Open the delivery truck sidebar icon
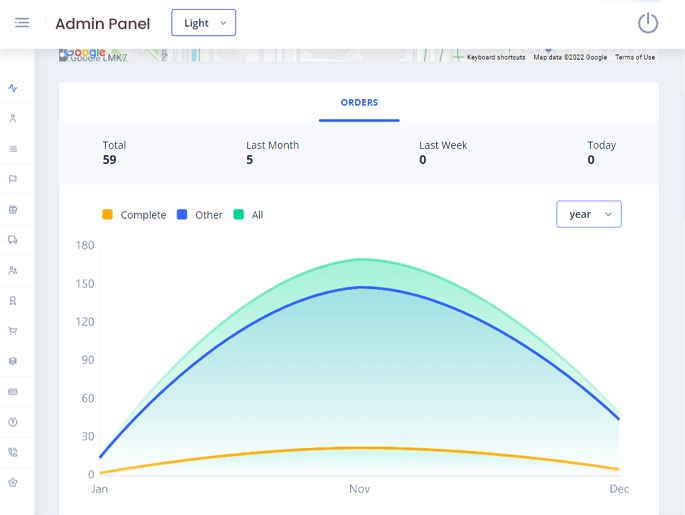 13,240
